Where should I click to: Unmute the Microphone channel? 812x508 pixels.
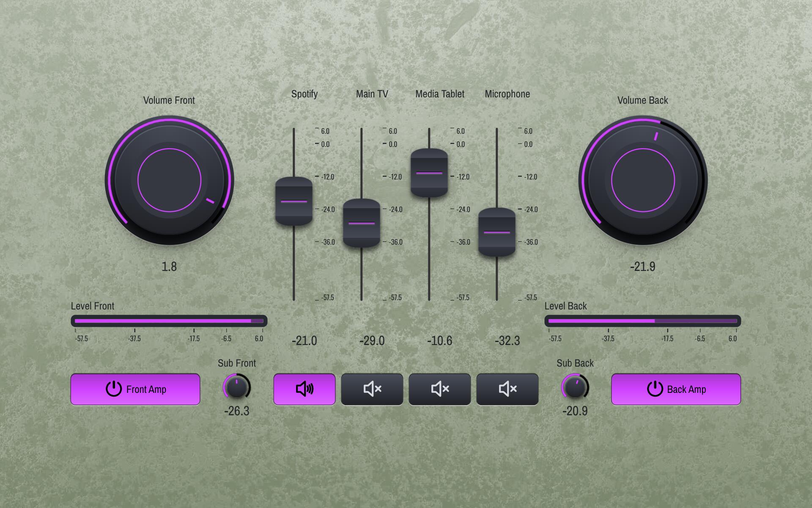click(507, 389)
